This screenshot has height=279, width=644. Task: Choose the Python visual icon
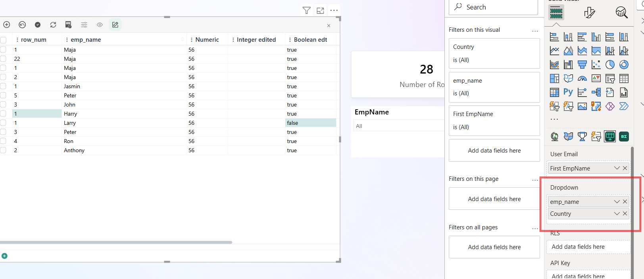[x=568, y=93]
